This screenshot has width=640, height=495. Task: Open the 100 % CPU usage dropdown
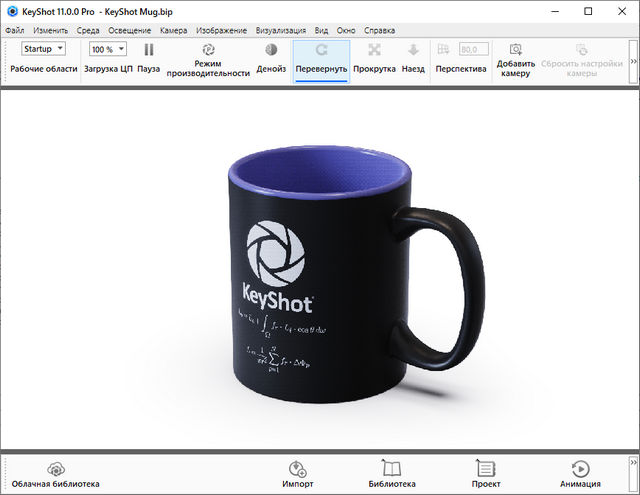click(108, 48)
